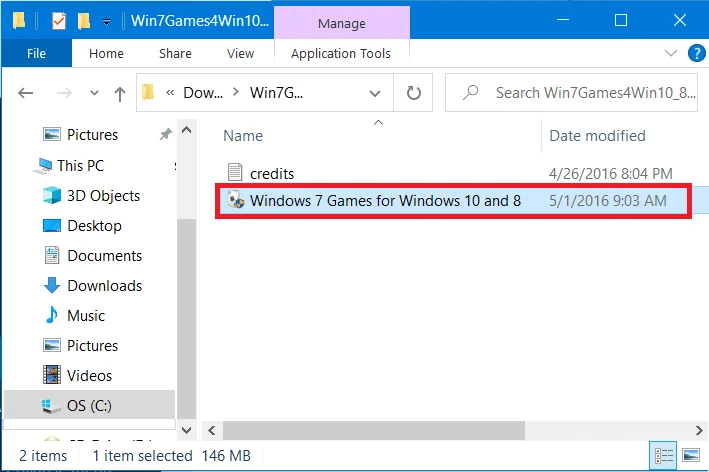Screen dimensions: 709x472
Task: Open Desktop in the navigation pane
Action: 95,226
